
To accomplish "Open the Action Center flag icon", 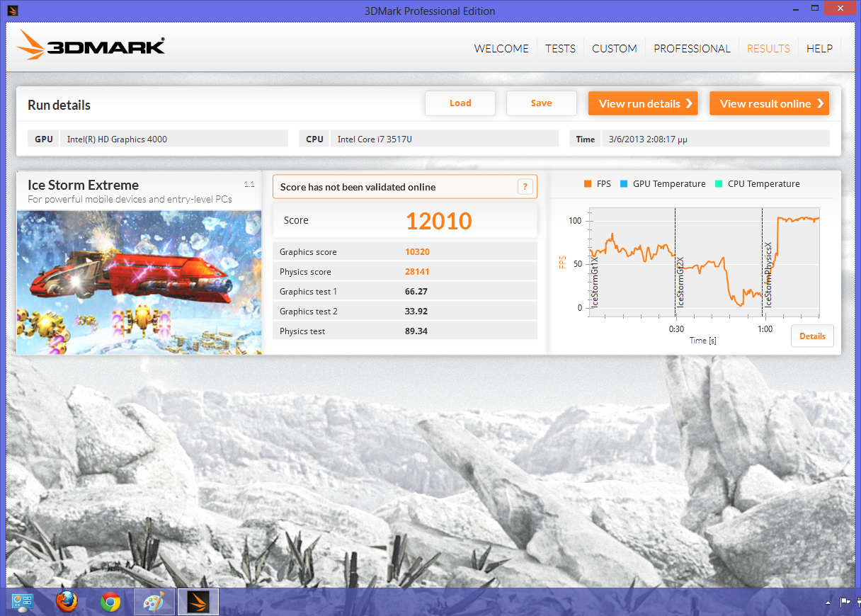I will (x=845, y=603).
